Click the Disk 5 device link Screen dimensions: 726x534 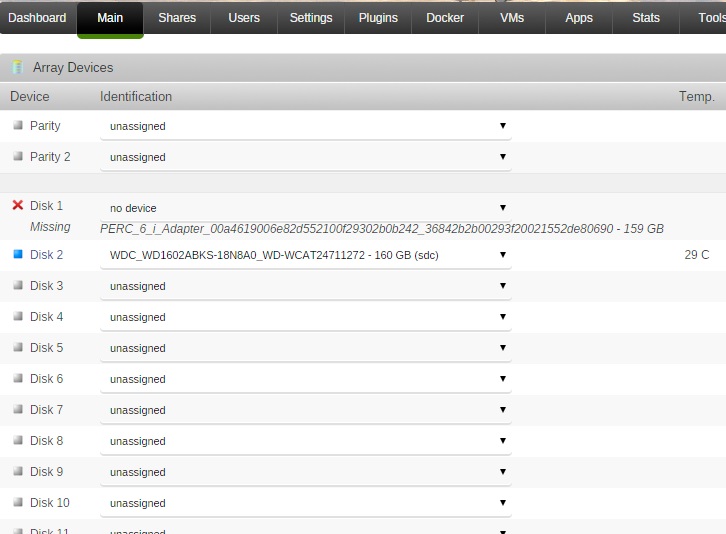[x=46, y=348]
